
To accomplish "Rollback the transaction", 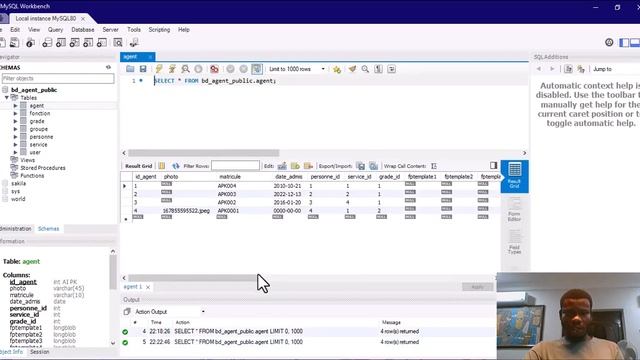I will coord(244,69).
